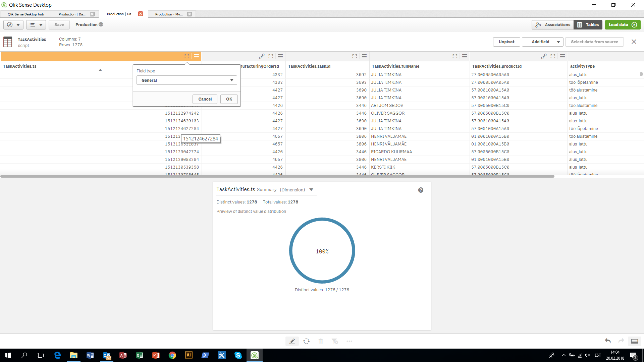
Task: Click the script edit pencil icon
Action: click(291, 341)
